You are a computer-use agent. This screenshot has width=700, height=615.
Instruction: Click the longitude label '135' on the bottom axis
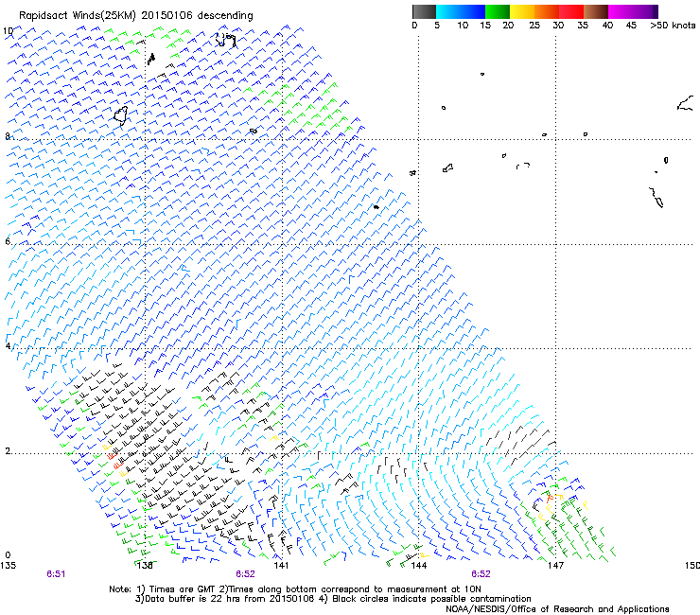point(8,566)
